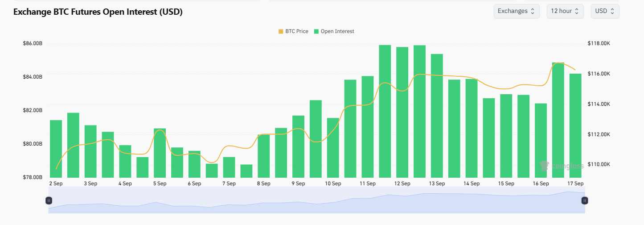Open the 12 hour interval dropdown

coord(565,11)
